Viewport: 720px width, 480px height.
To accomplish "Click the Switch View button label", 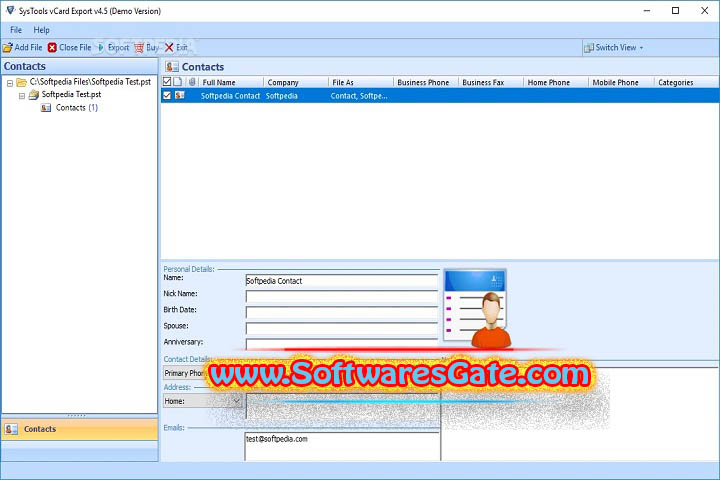I will pyautogui.click(x=616, y=47).
